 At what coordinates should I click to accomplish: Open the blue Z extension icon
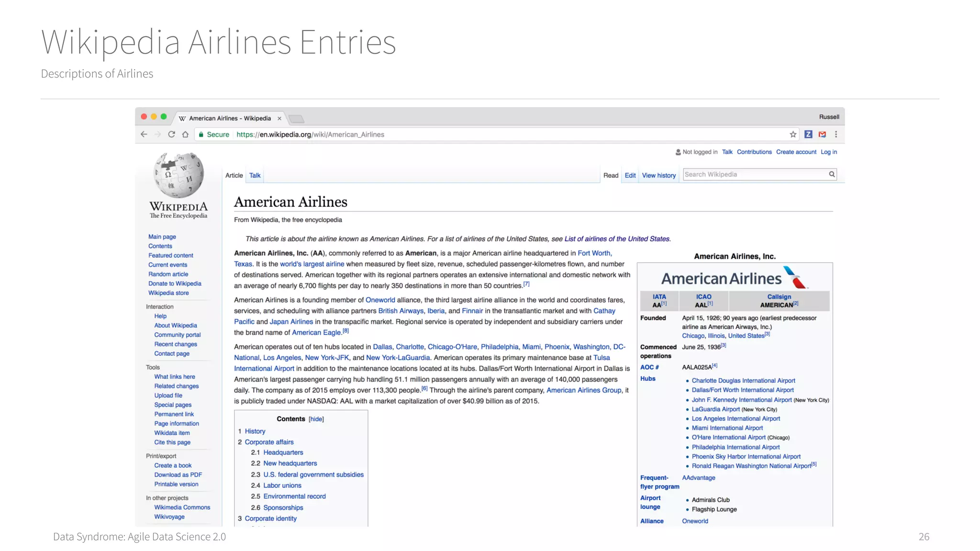(808, 134)
